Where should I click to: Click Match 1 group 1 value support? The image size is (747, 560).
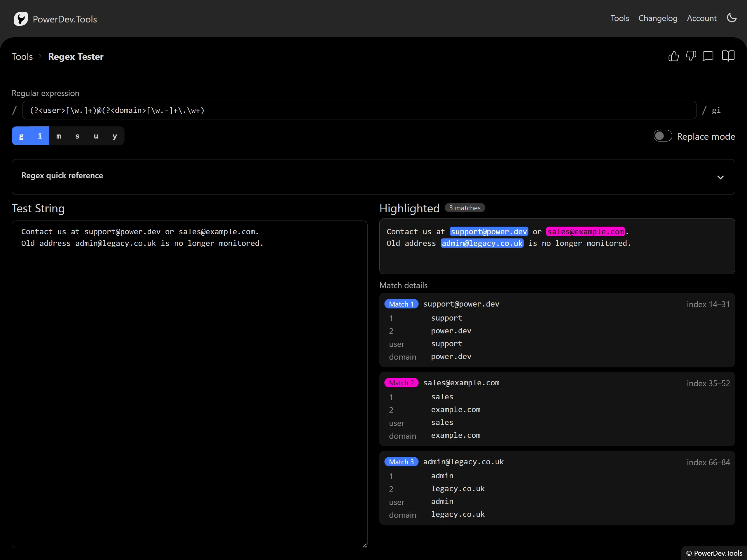[446, 318]
